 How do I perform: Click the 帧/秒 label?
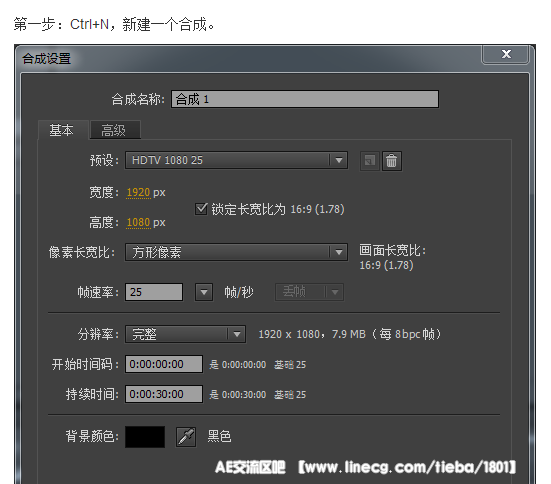coord(239,292)
